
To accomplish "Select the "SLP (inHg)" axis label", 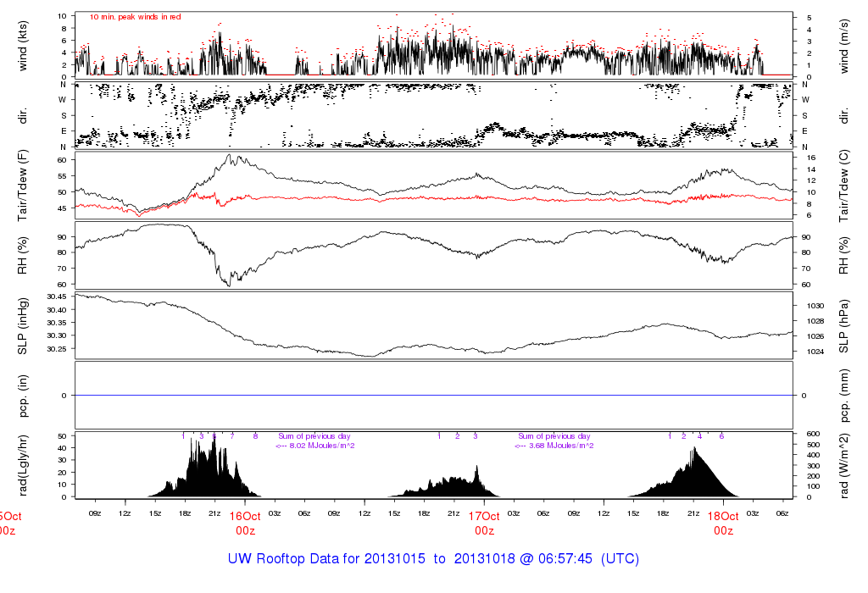I will (x=23, y=326).
